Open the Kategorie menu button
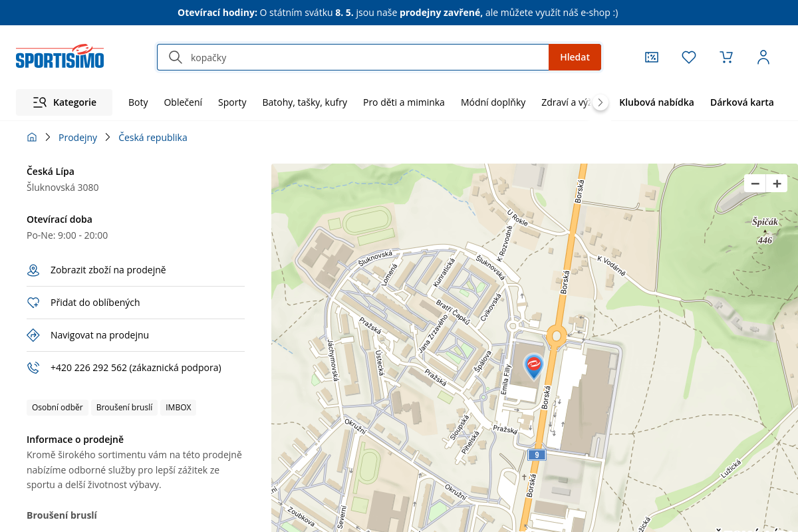Viewport: 798px width, 532px height. (x=65, y=102)
